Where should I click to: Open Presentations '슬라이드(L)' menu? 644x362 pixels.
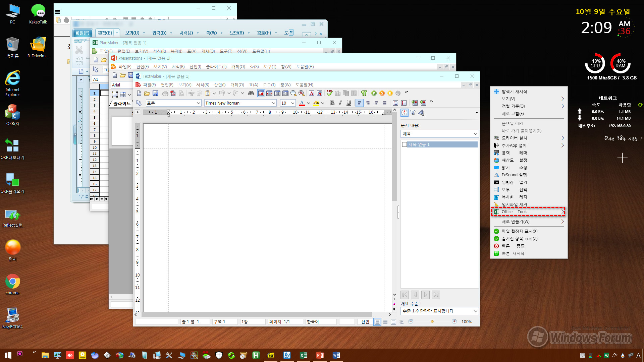pyautogui.click(x=216, y=67)
